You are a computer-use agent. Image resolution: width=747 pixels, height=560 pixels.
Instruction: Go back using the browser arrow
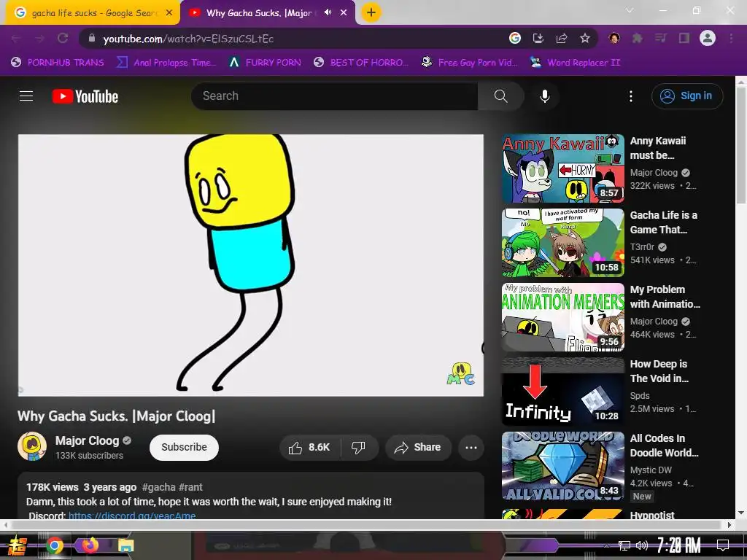point(16,39)
